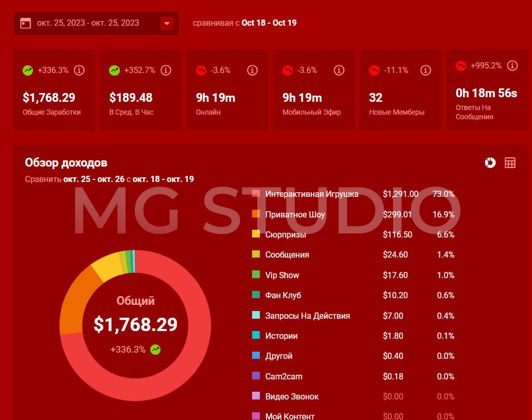
Task: Select Приватное Шоу legend entry
Action: point(295,214)
